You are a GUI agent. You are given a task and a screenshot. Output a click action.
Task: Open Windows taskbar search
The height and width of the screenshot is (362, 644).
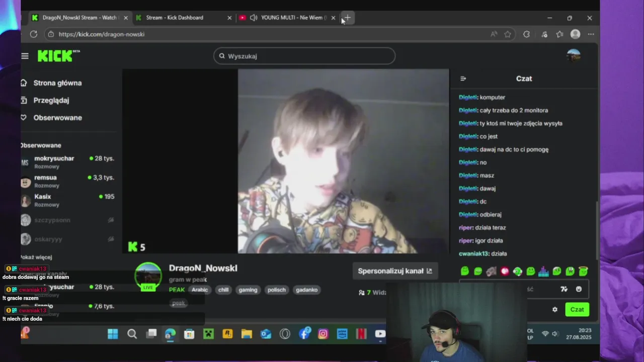[132, 334]
